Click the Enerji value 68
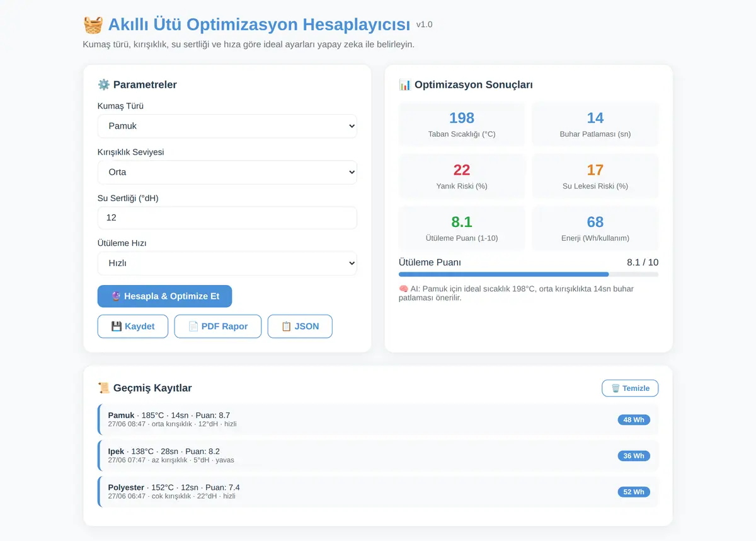Screen dimensions: 756x541 click(595, 222)
